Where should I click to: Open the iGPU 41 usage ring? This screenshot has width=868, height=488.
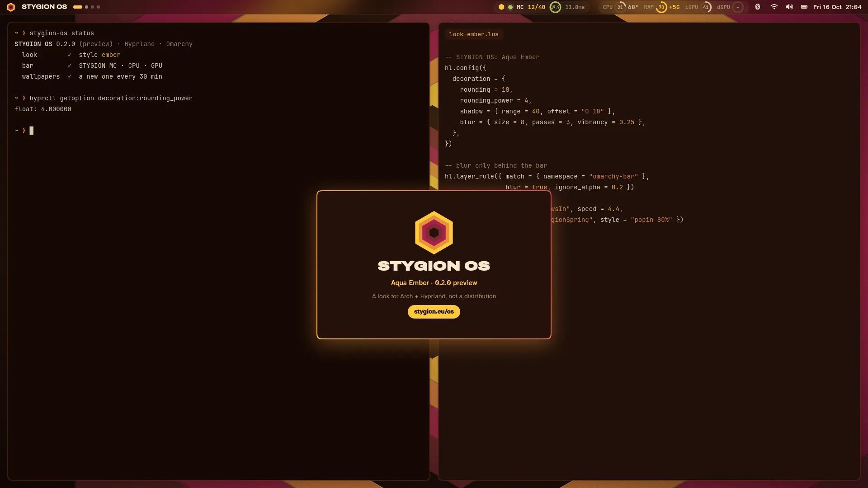tap(706, 7)
